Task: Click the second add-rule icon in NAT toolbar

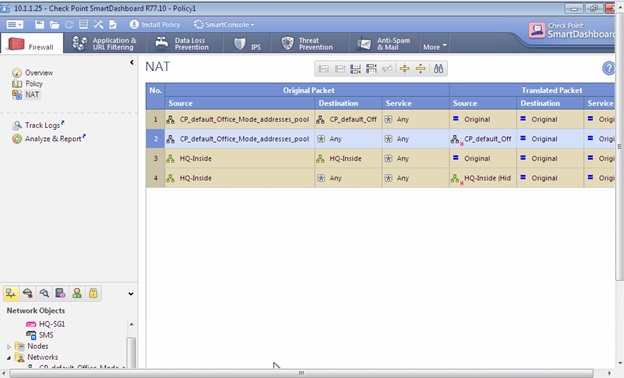Action: click(x=340, y=69)
